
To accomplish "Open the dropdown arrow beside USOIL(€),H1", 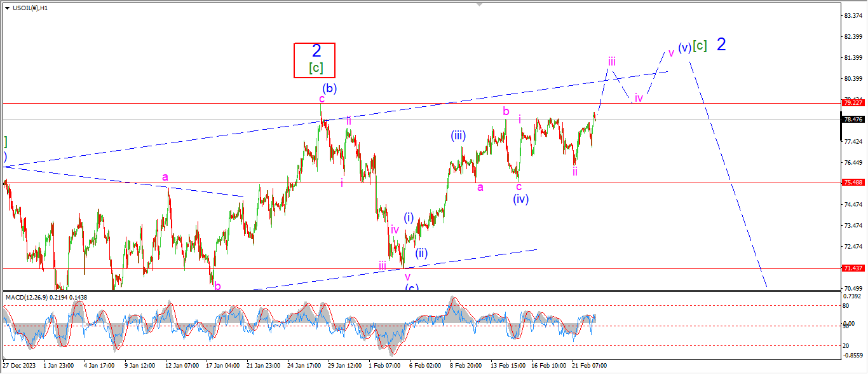I will click(x=7, y=8).
